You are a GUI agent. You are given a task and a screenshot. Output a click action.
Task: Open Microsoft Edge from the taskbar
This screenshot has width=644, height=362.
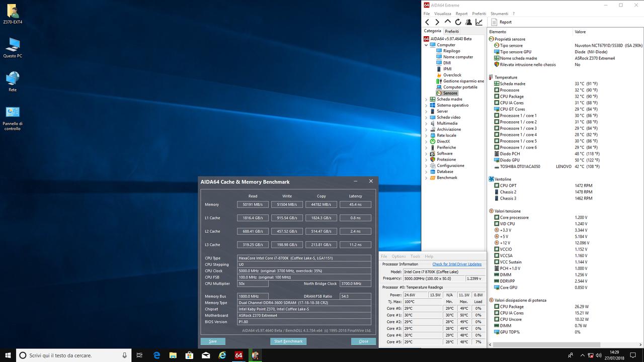pyautogui.click(x=156, y=355)
